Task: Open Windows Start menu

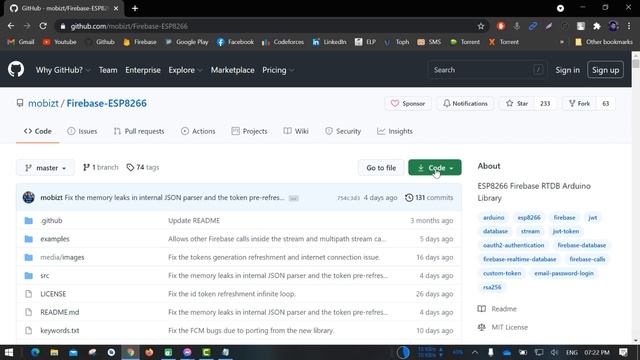Action: coord(9,352)
